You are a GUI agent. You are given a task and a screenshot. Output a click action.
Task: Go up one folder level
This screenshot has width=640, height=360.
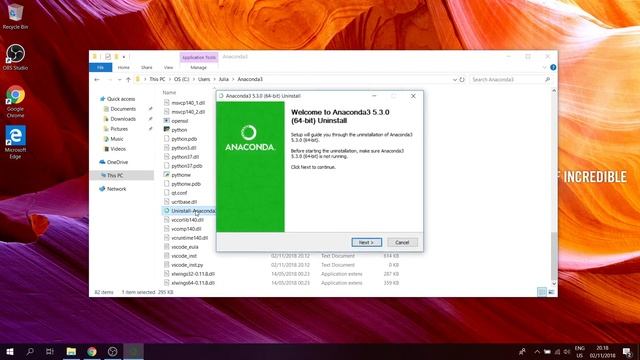tap(128, 80)
